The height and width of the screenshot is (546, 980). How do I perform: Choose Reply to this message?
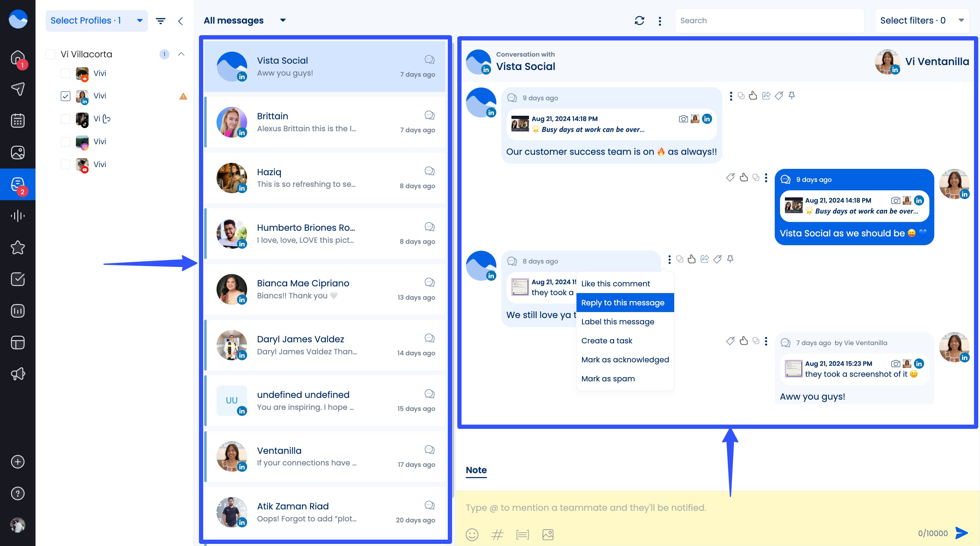pyautogui.click(x=623, y=303)
